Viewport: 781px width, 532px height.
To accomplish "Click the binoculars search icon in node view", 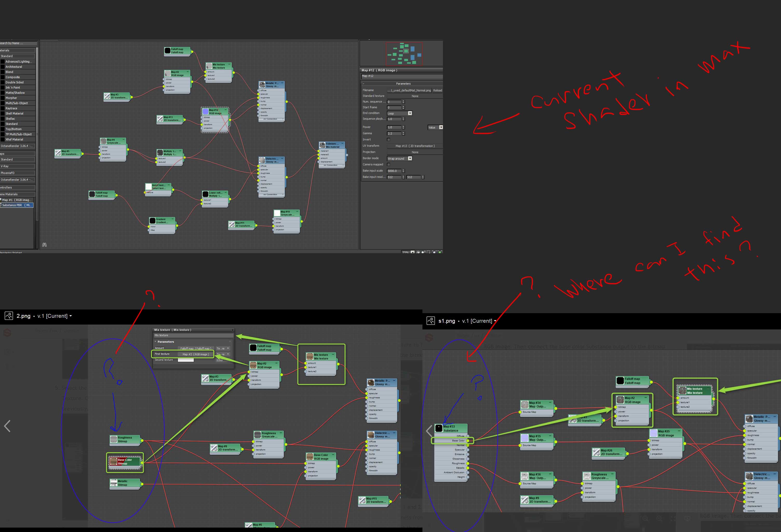I will coord(44,245).
